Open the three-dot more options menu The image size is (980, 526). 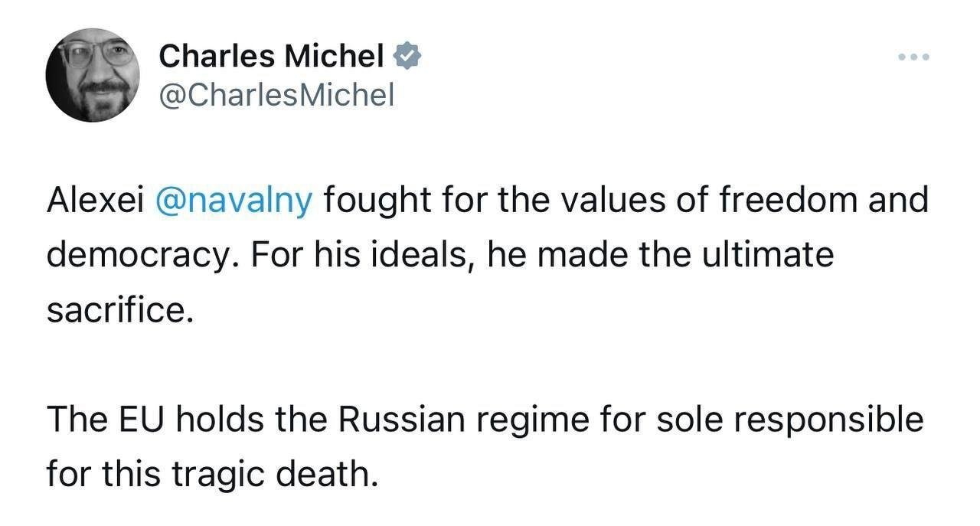point(913,57)
